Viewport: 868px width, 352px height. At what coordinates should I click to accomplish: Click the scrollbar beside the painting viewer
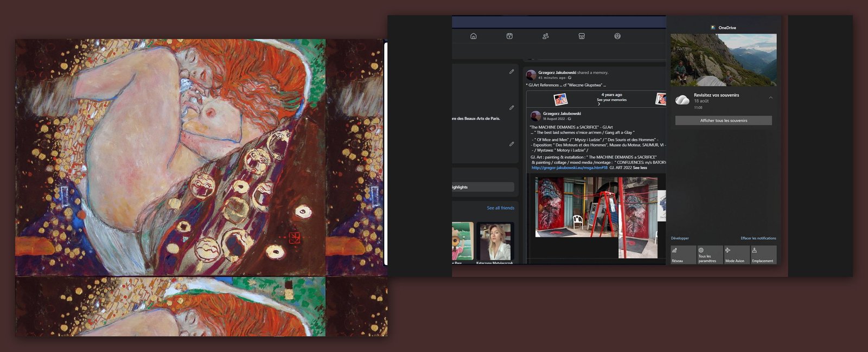386,153
